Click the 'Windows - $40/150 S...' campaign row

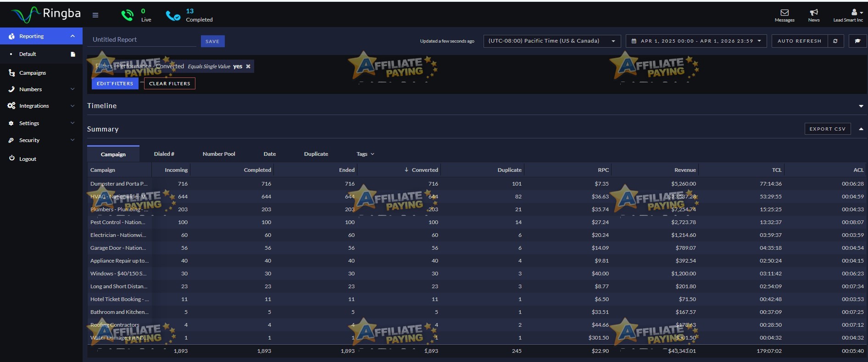click(477, 274)
